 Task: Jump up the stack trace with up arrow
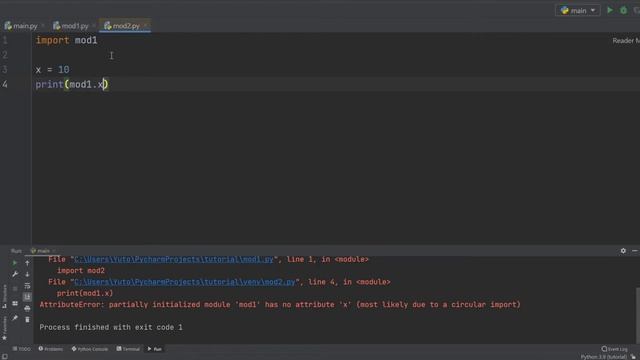tap(27, 263)
